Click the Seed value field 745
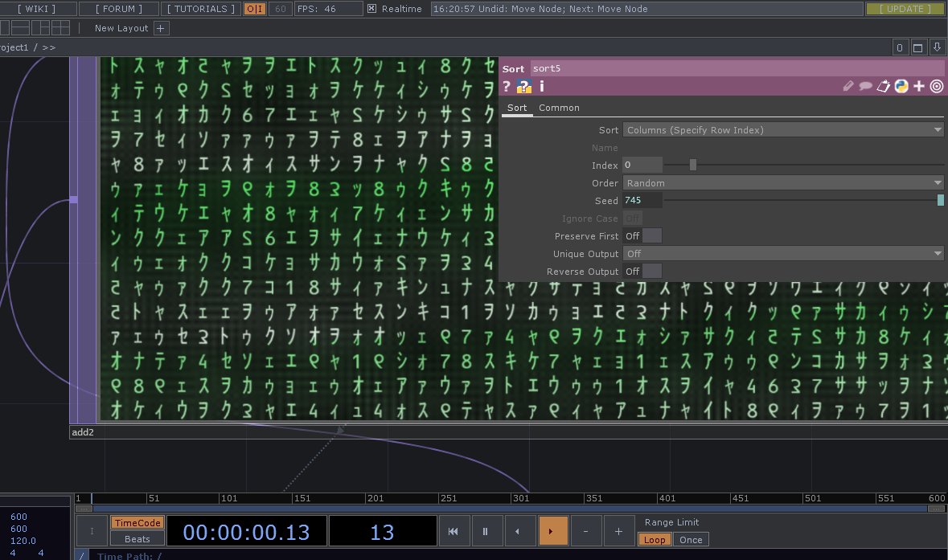Screen dimensions: 948x560 (x=642, y=201)
